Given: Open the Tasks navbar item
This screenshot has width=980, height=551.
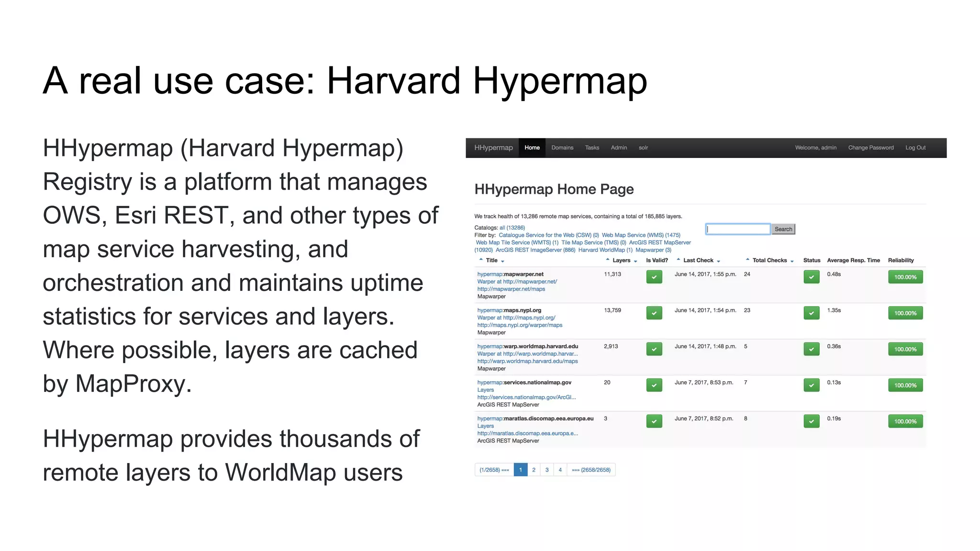Looking at the screenshot, I should [x=592, y=148].
